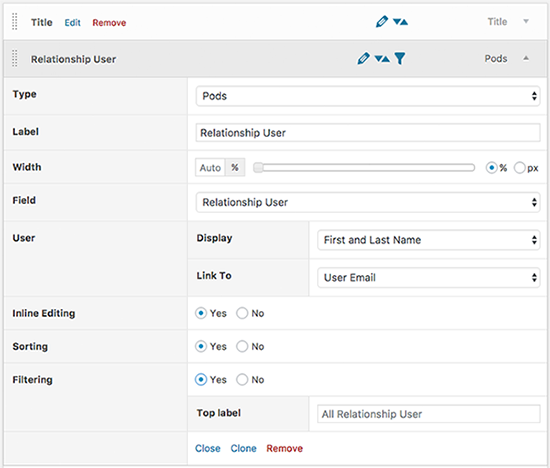Screen dimensions: 550x468
Task: Click the Width slider handle
Action: pyautogui.click(x=258, y=168)
